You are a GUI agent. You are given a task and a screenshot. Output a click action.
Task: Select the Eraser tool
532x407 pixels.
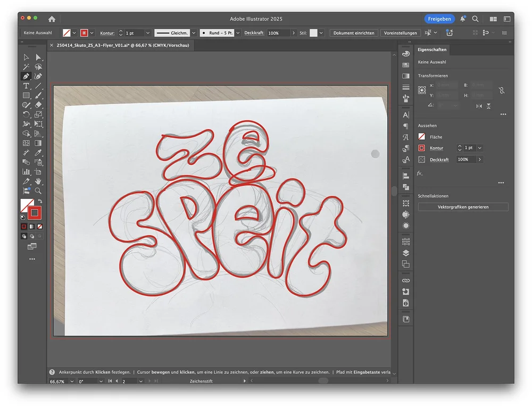click(x=38, y=105)
